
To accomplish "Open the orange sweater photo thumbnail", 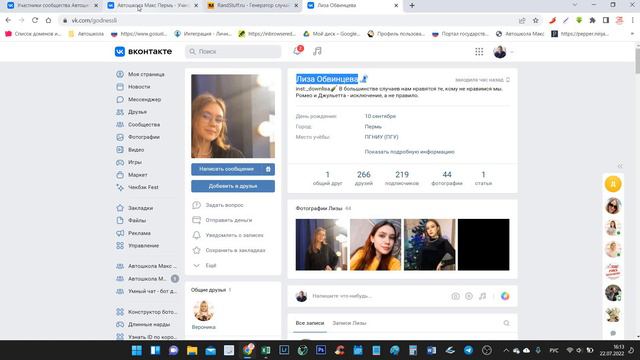I will click(376, 244).
